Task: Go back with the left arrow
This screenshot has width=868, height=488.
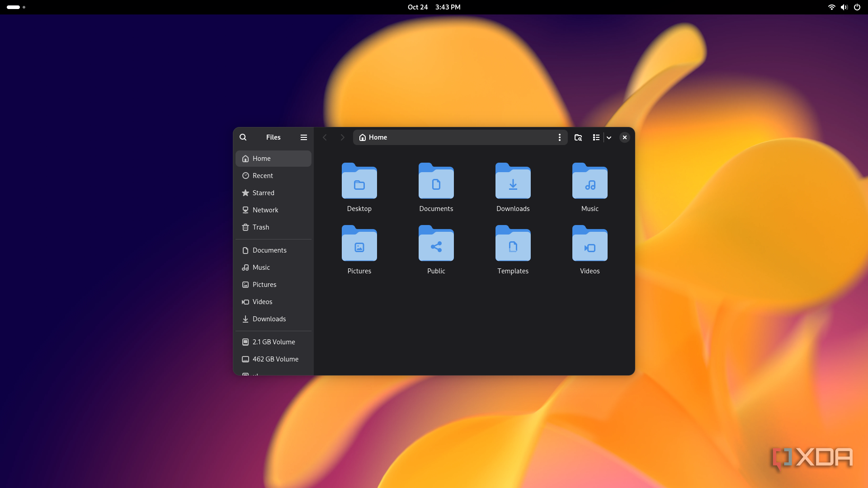Action: [325, 137]
